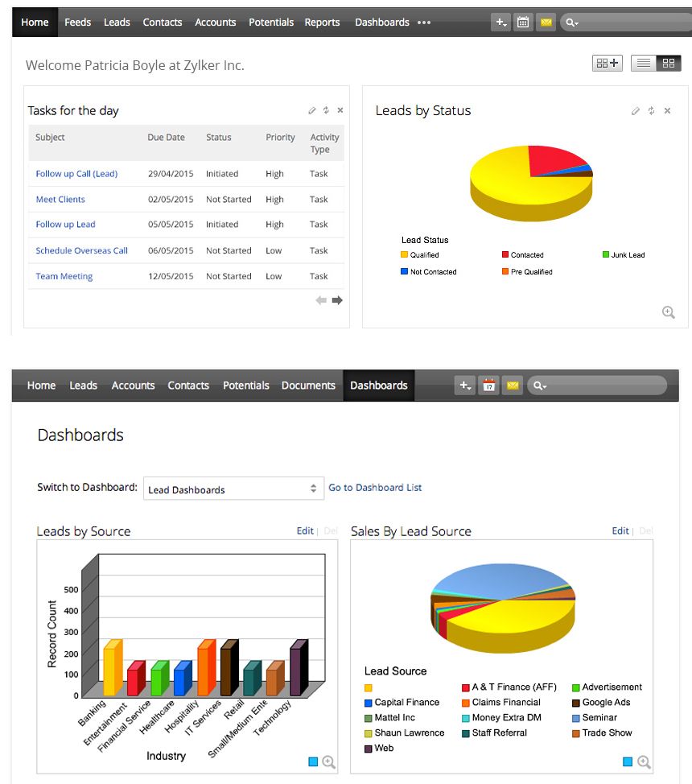Image resolution: width=692 pixels, height=784 pixels.
Task: Click the quick create plus icon
Action: (500, 22)
